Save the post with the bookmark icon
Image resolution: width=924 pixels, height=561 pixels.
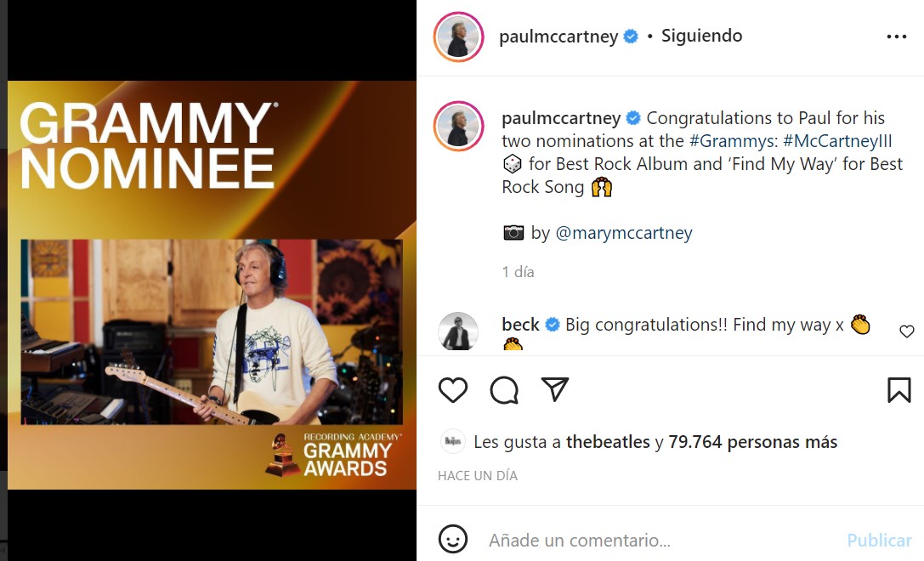pos(898,390)
